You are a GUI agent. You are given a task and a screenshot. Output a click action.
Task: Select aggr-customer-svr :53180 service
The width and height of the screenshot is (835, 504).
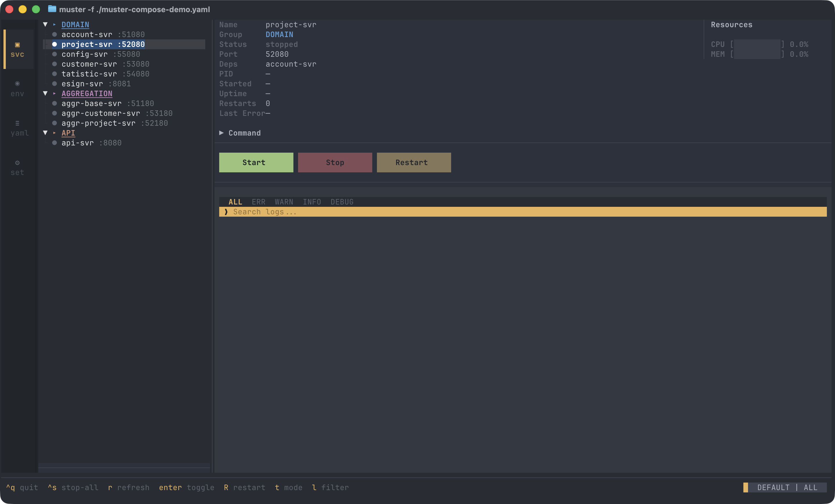click(117, 113)
